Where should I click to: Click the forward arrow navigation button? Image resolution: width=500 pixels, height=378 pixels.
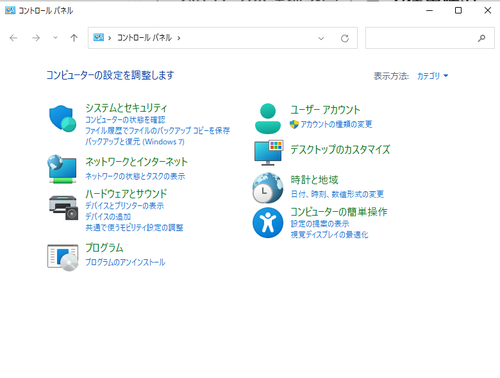click(x=36, y=38)
